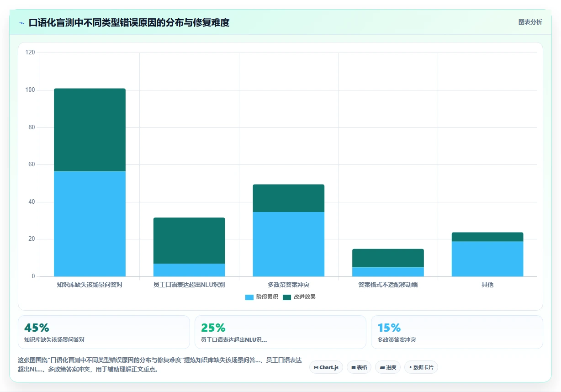The image size is (561, 392).
Task: Click the x-axis label 答案格式不适配移动端
Action: pyautogui.click(x=388, y=285)
